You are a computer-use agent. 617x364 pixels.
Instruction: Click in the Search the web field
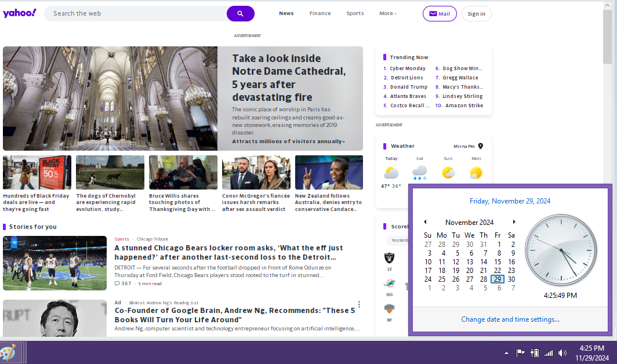pos(135,13)
